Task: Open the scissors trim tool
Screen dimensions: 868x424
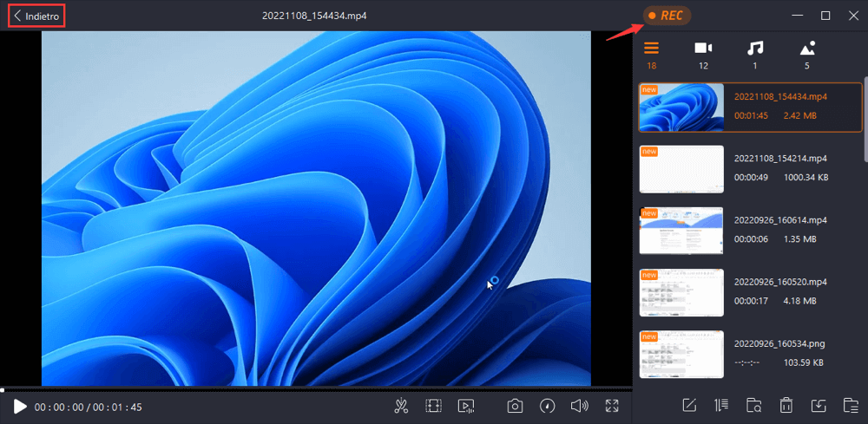Action: 401,407
